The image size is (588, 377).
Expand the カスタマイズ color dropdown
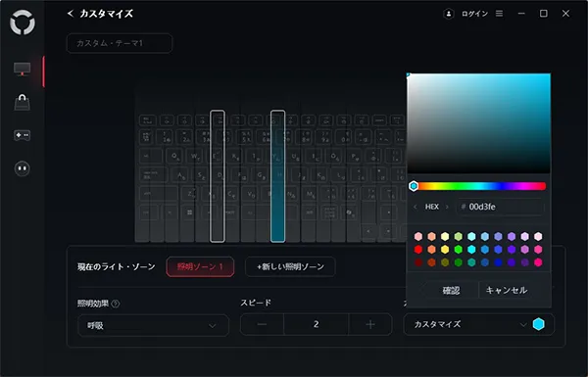point(471,324)
